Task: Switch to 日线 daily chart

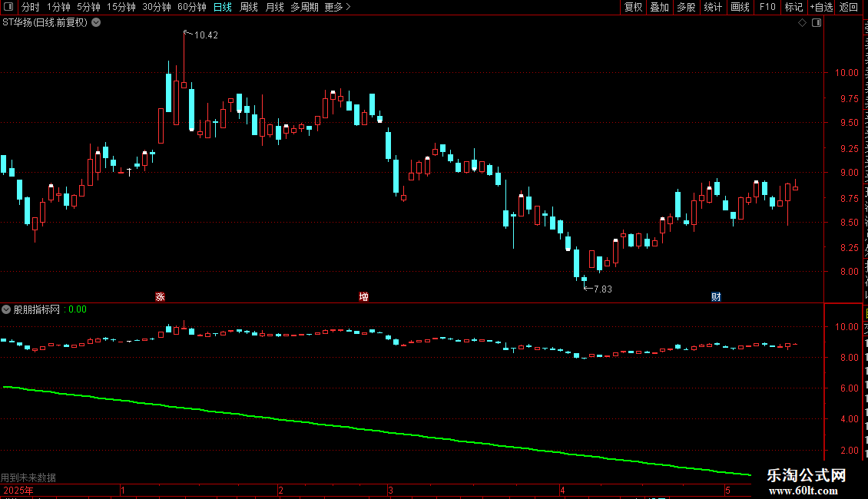Action: coord(223,7)
